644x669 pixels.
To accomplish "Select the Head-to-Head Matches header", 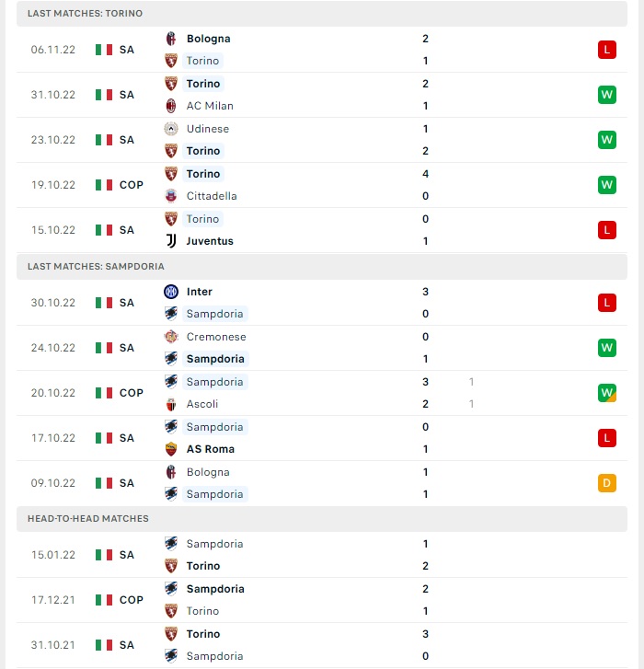I will point(322,518).
